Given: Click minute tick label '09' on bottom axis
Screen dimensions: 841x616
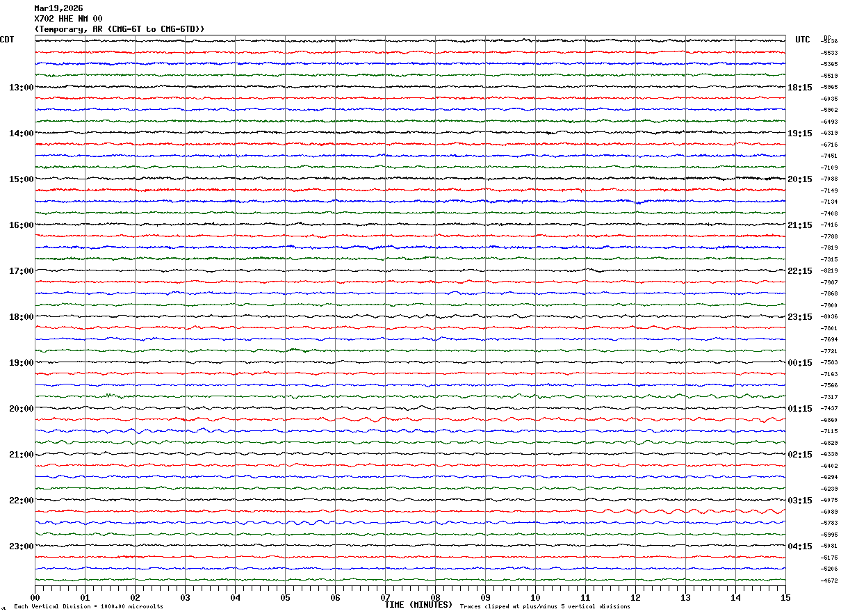Looking at the screenshot, I should [x=485, y=597].
